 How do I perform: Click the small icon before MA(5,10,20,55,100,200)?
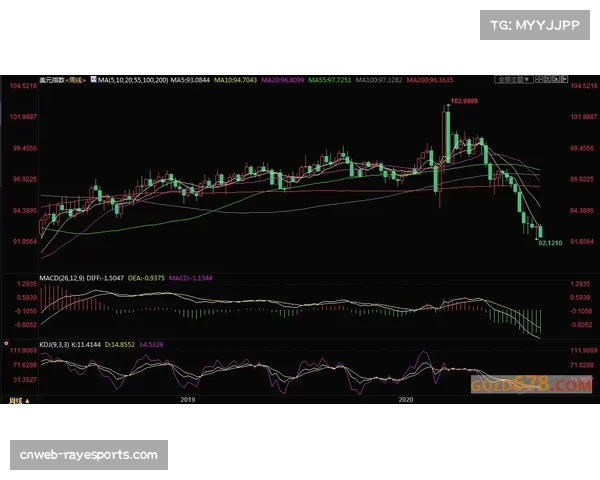pyautogui.click(x=91, y=78)
